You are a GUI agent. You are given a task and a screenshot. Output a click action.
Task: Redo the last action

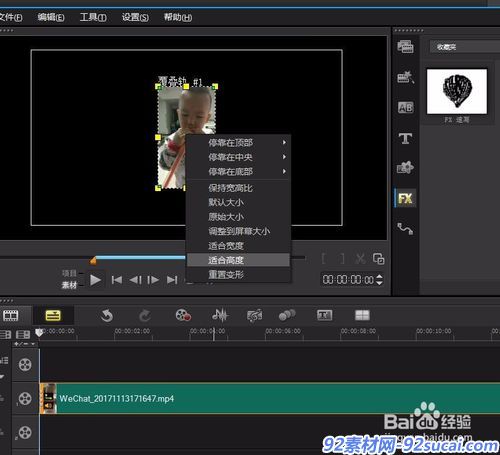pyautogui.click(x=145, y=315)
